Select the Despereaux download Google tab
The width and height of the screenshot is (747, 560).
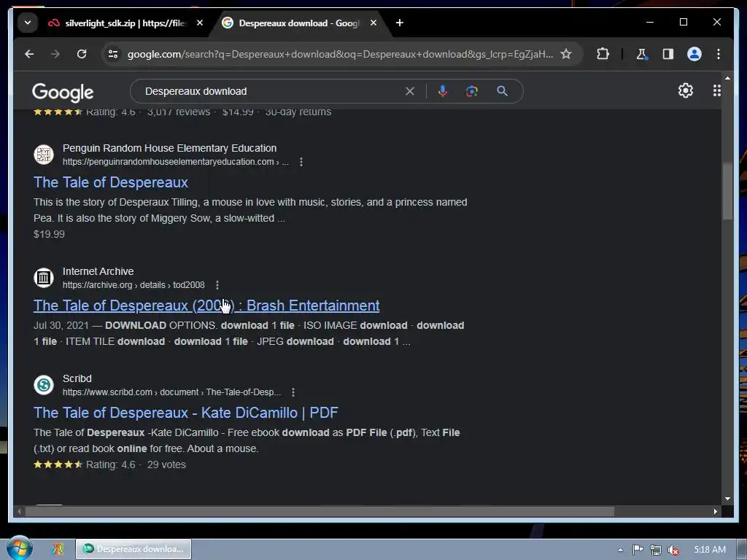tap(292, 23)
